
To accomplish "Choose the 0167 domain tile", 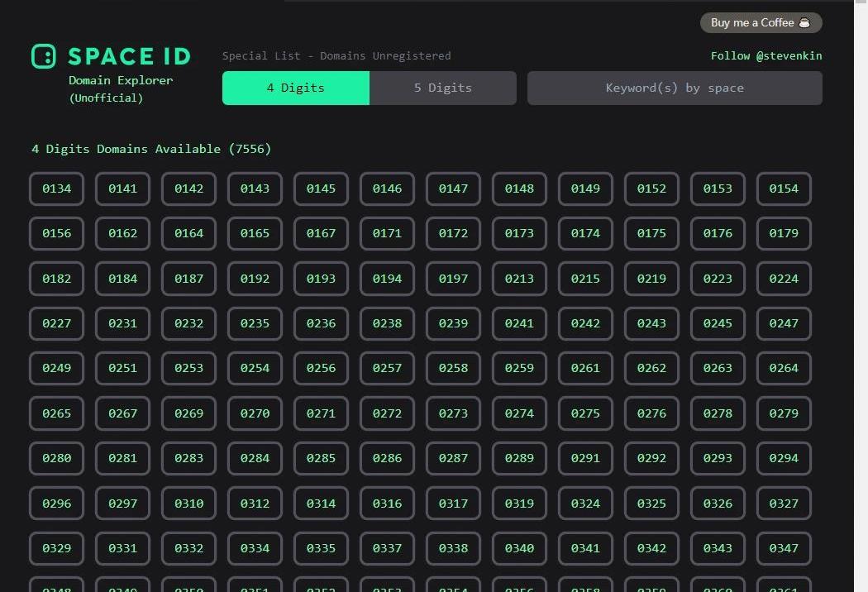I will point(321,233).
